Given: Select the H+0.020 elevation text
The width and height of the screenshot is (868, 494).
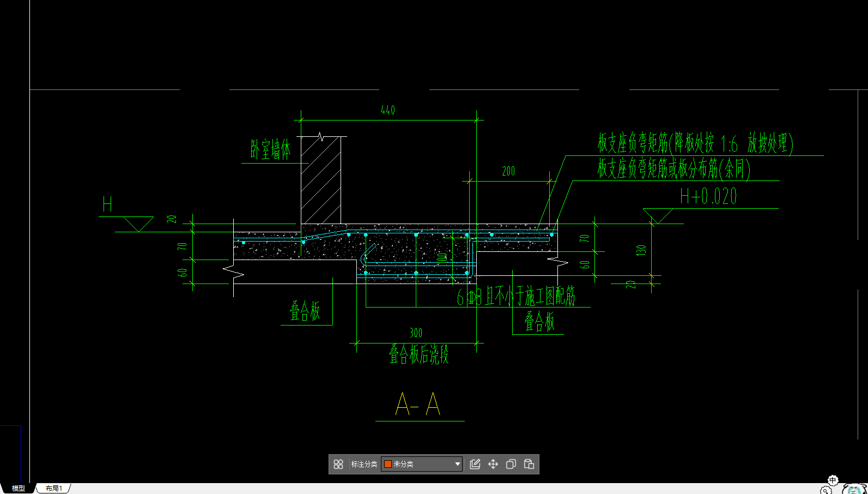Looking at the screenshot, I should point(708,196).
